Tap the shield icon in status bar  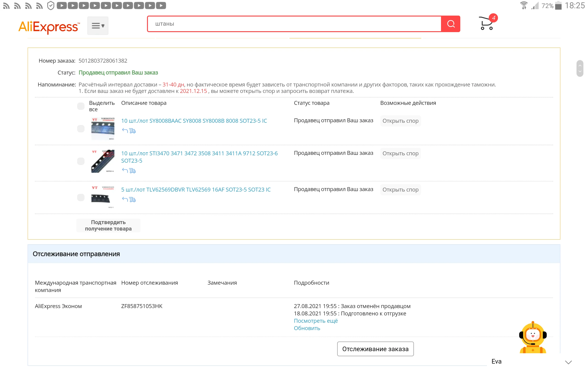(x=51, y=5)
